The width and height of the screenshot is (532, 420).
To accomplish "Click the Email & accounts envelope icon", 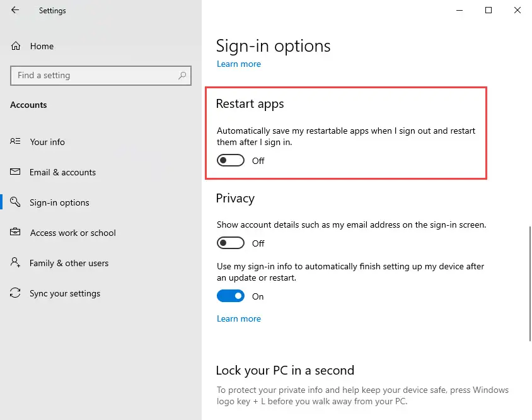I will click(15, 172).
